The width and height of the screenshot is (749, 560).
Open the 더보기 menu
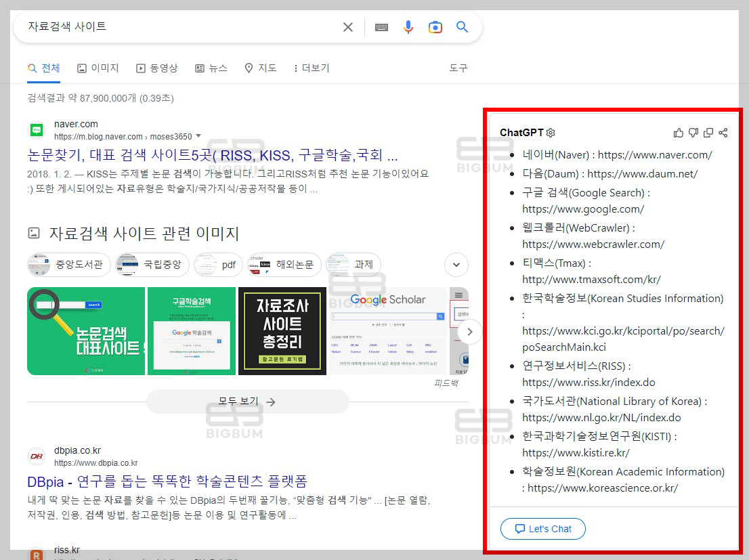coord(312,68)
